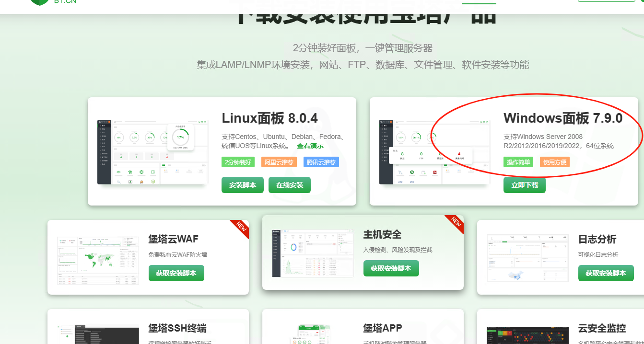This screenshot has height=344, width=644.
Task: Open the 堡塔APP preview thumbnail
Action: click(x=313, y=334)
